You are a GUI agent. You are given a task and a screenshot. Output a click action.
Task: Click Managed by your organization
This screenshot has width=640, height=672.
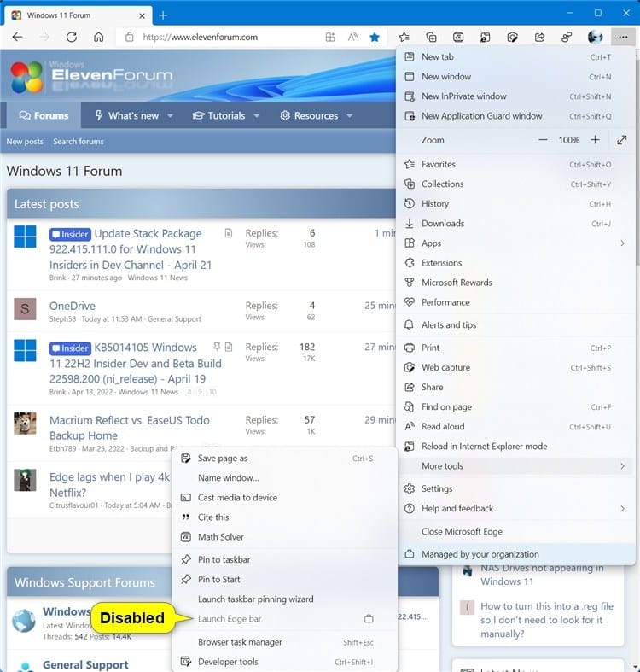[x=515, y=554]
